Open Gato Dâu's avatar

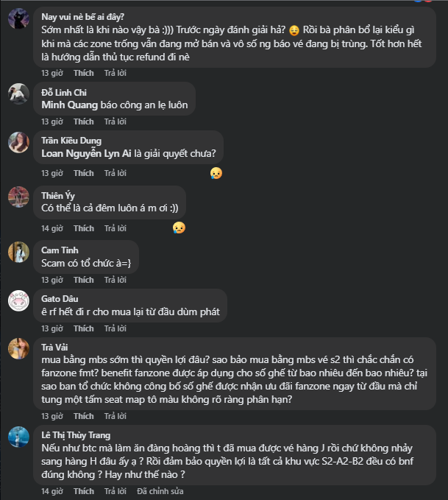point(18,301)
